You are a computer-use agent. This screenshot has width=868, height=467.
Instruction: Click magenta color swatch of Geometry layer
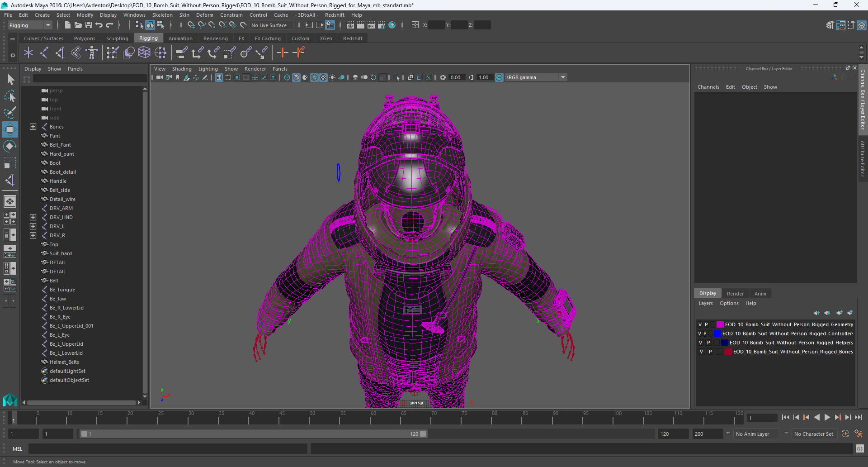720,324
